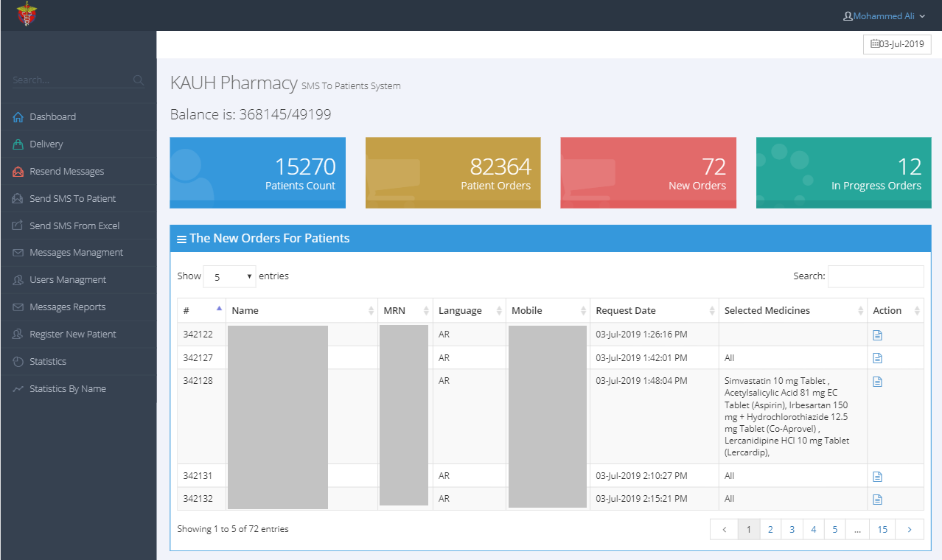Open action document icon for order 342132

click(x=877, y=500)
